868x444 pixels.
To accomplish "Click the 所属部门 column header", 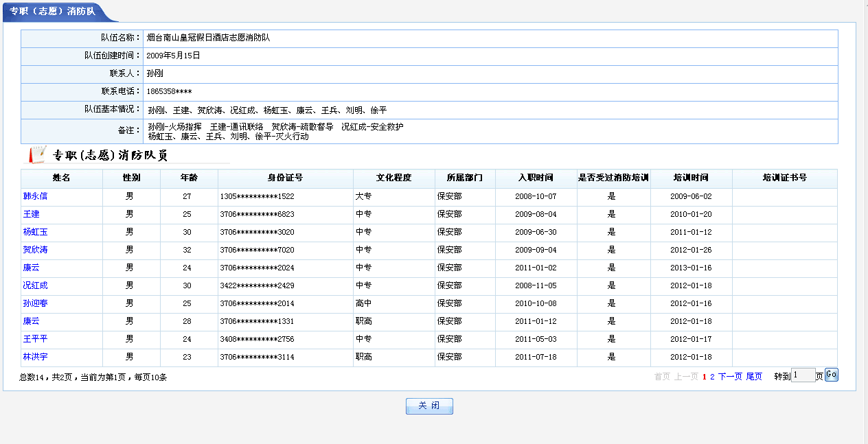I will click(x=465, y=178).
